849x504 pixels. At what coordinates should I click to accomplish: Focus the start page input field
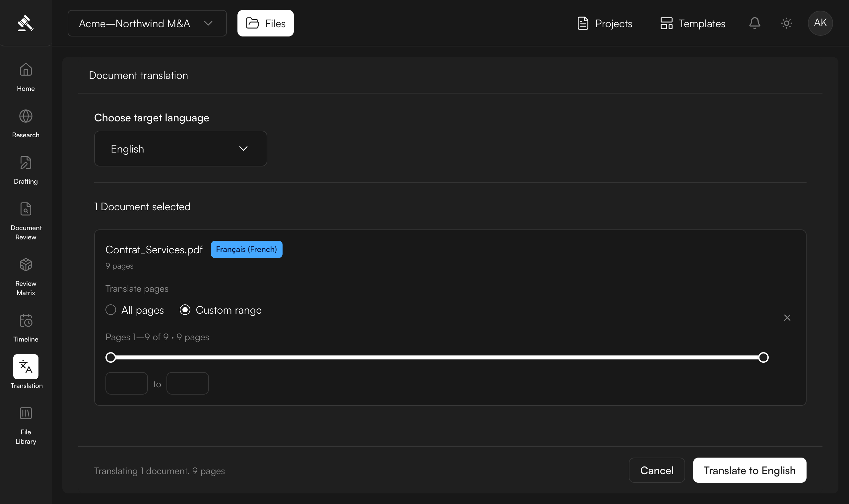click(x=127, y=383)
